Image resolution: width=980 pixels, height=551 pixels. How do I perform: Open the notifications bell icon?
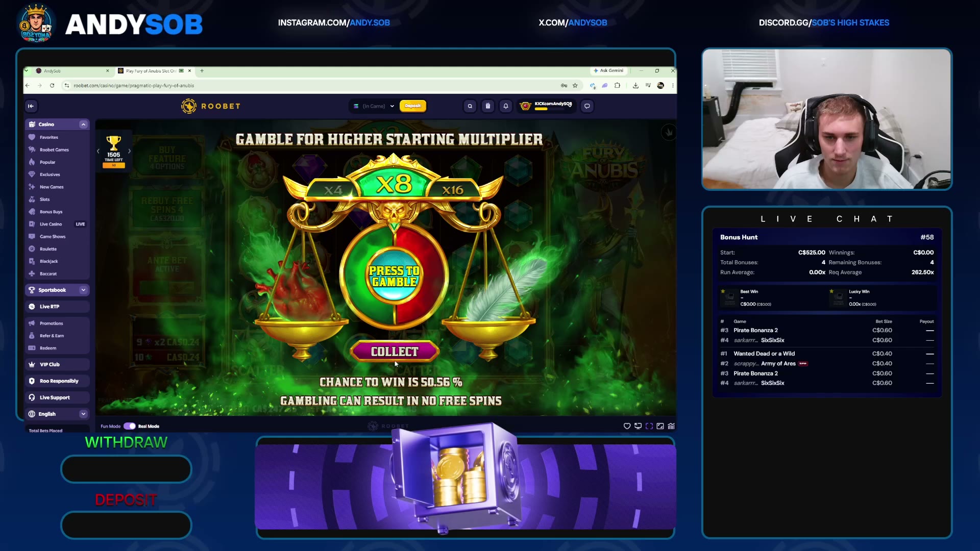(x=506, y=106)
